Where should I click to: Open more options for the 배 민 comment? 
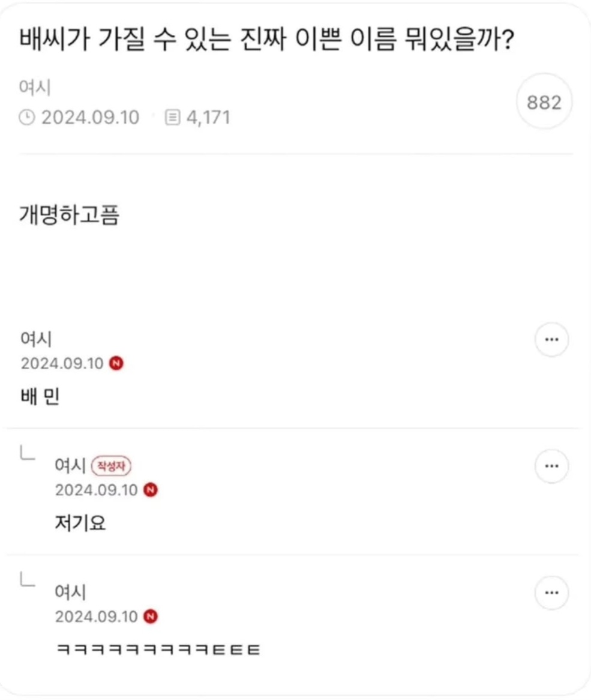552,340
